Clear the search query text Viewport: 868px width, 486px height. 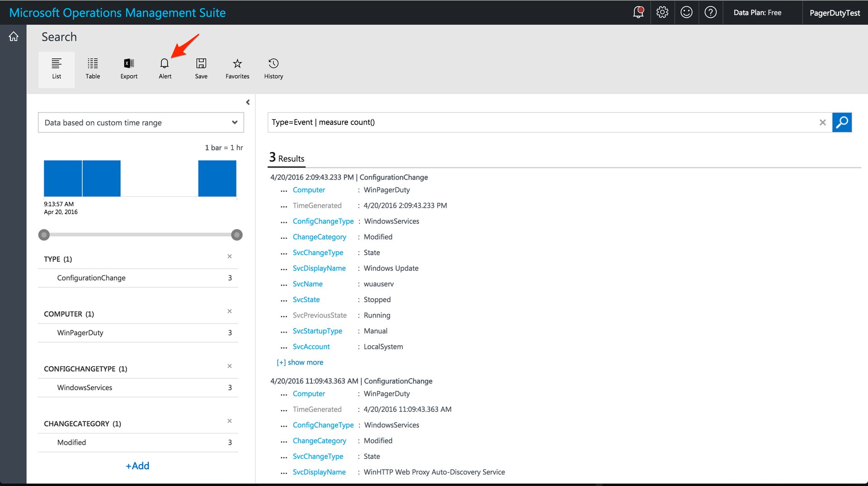[822, 123]
